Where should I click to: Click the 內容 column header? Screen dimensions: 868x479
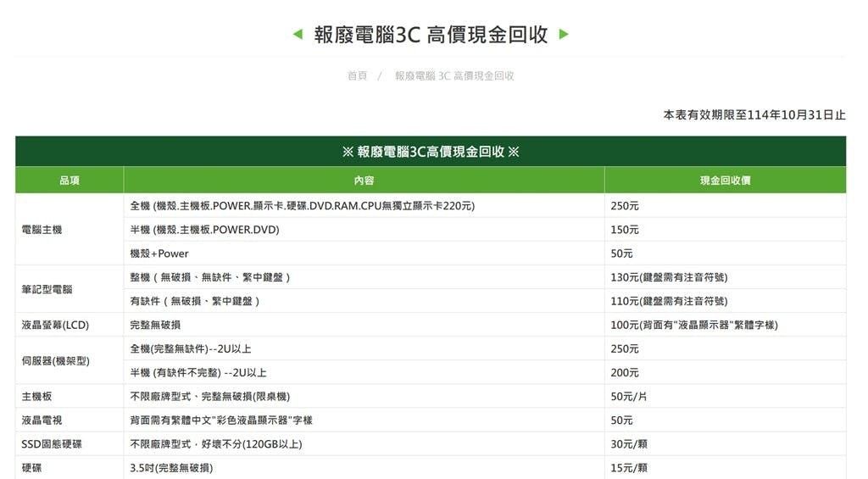(x=364, y=181)
